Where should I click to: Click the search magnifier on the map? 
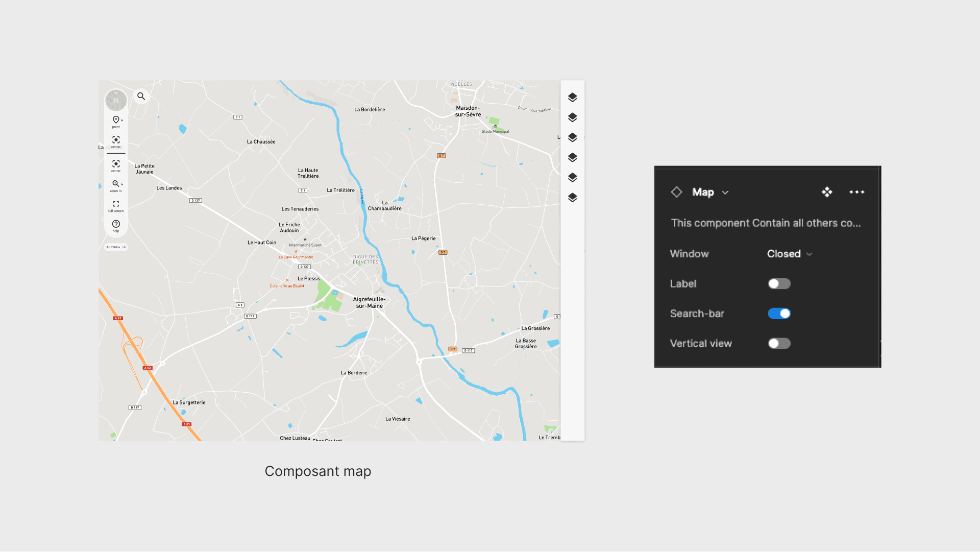pyautogui.click(x=141, y=96)
